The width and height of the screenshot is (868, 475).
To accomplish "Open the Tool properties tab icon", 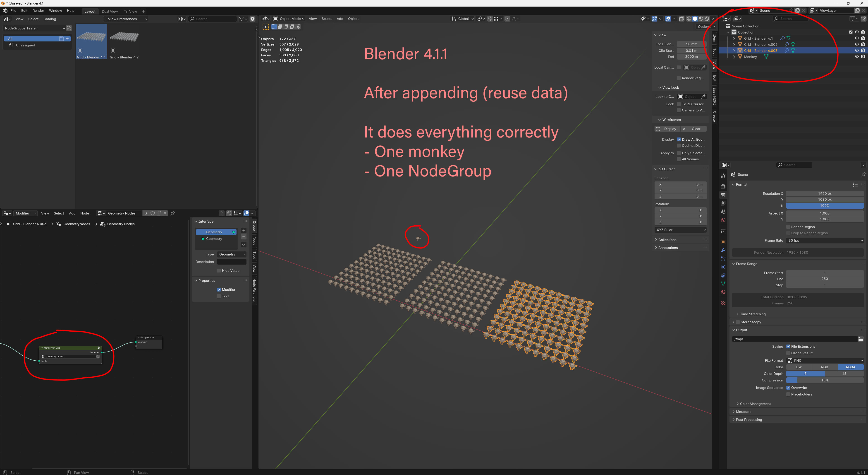I will click(723, 176).
